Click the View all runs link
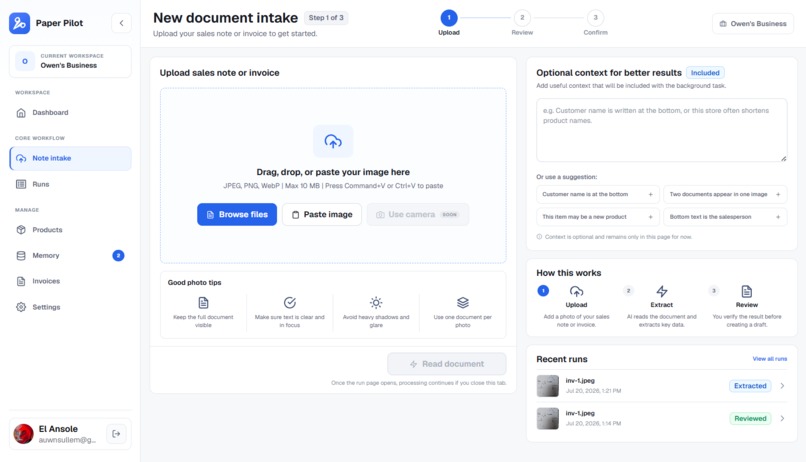This screenshot has height=462, width=806. click(x=770, y=359)
